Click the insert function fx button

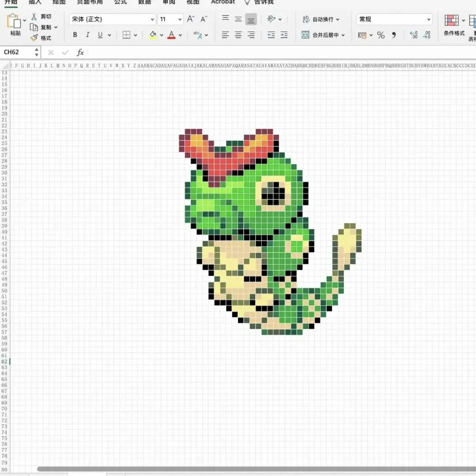point(80,52)
